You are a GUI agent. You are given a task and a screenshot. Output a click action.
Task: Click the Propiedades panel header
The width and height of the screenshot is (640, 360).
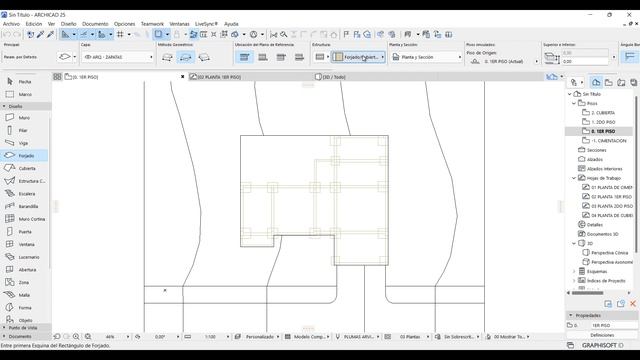[602, 316]
